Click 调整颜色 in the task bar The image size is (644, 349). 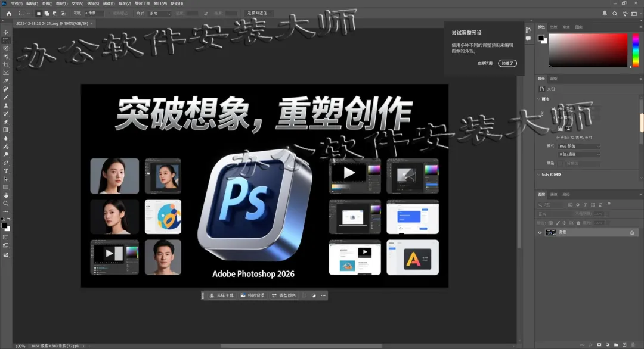(x=284, y=295)
